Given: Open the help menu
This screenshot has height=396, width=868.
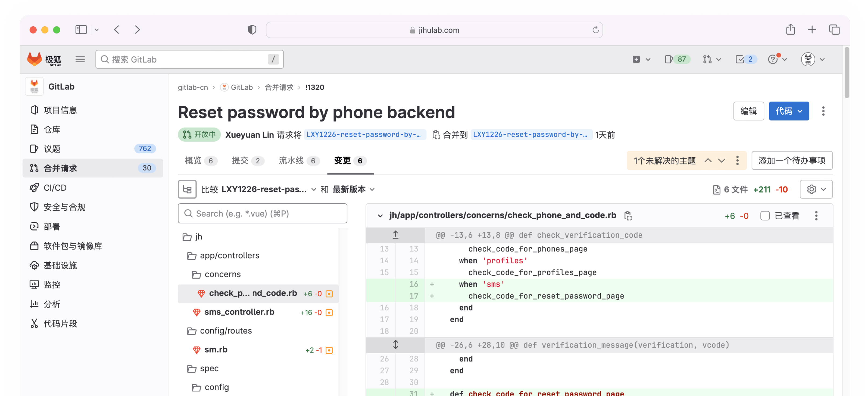Looking at the screenshot, I should coord(777,59).
